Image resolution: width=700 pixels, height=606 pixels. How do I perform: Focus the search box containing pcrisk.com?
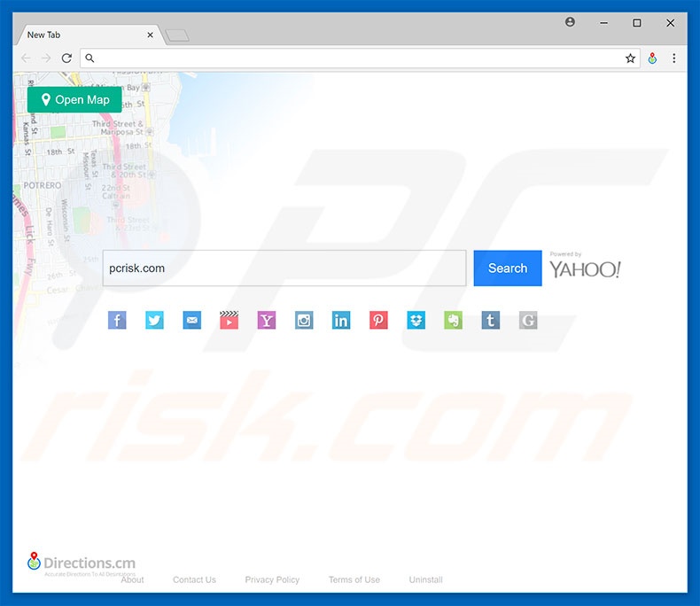(x=284, y=268)
